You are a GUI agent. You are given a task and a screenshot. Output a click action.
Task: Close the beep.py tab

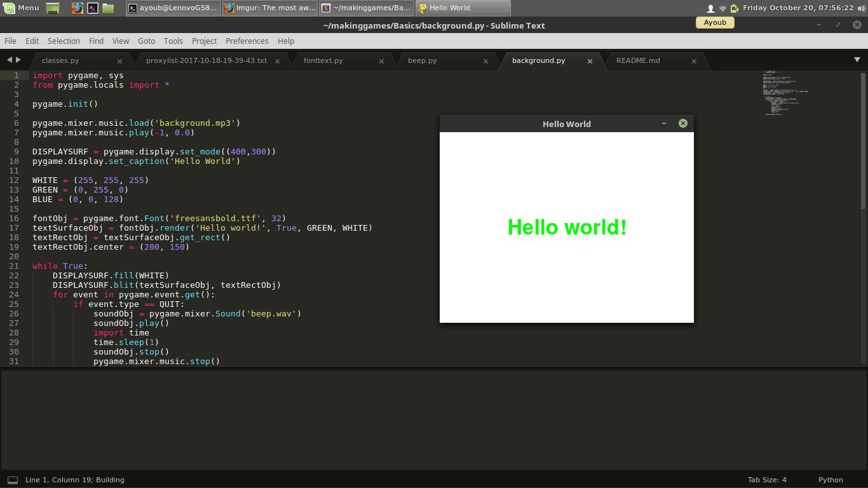point(485,61)
